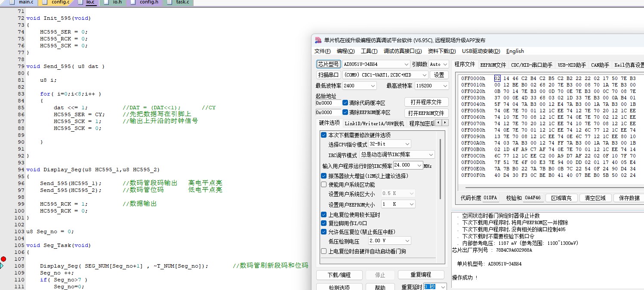Toggle 复位脚用作I/O口 checkbox

pos(324,223)
